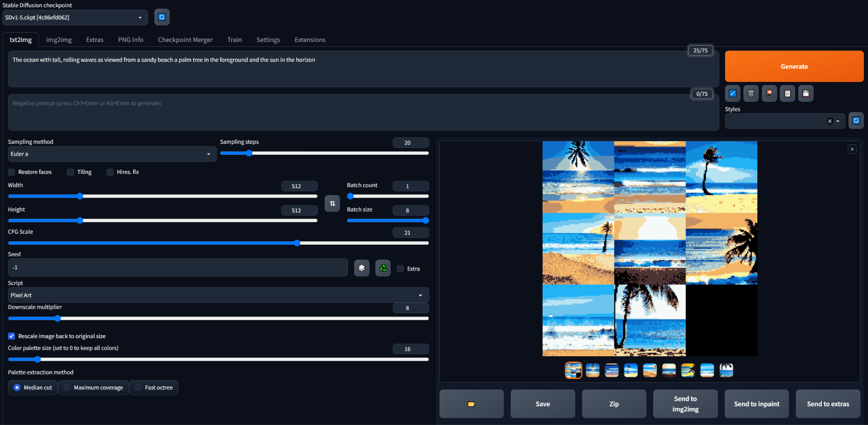Open the Stable Diffusion checkpoint dropdown
The width and height of the screenshot is (868, 425).
click(x=75, y=18)
